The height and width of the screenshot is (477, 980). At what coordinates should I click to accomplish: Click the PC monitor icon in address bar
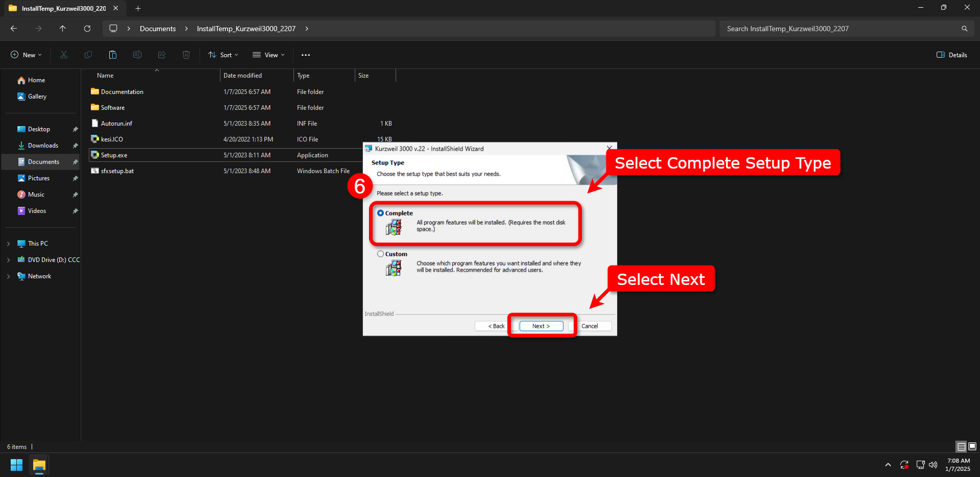coord(113,29)
